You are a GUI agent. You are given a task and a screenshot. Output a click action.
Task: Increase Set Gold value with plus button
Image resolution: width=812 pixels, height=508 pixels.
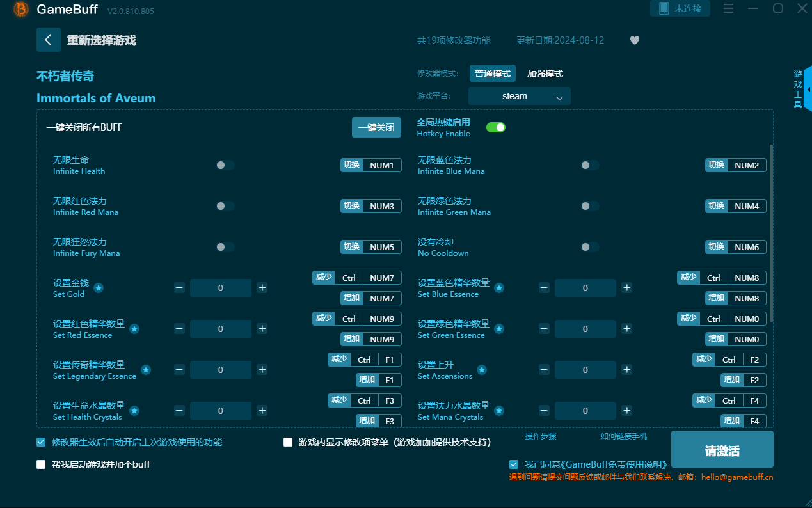[x=262, y=288]
